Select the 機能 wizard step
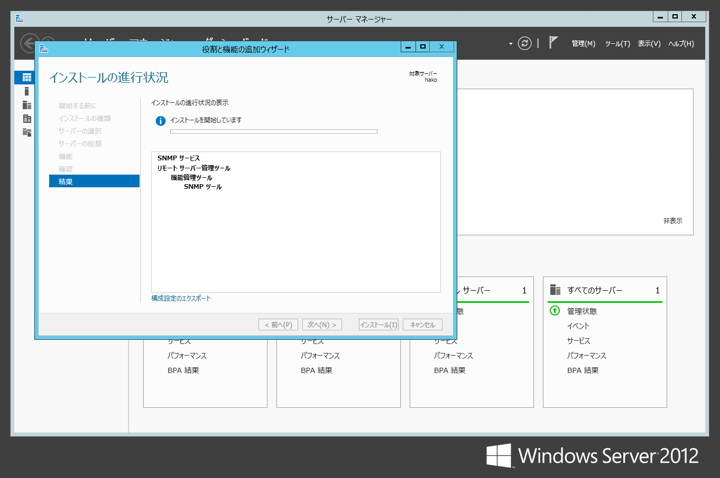 click(66, 157)
